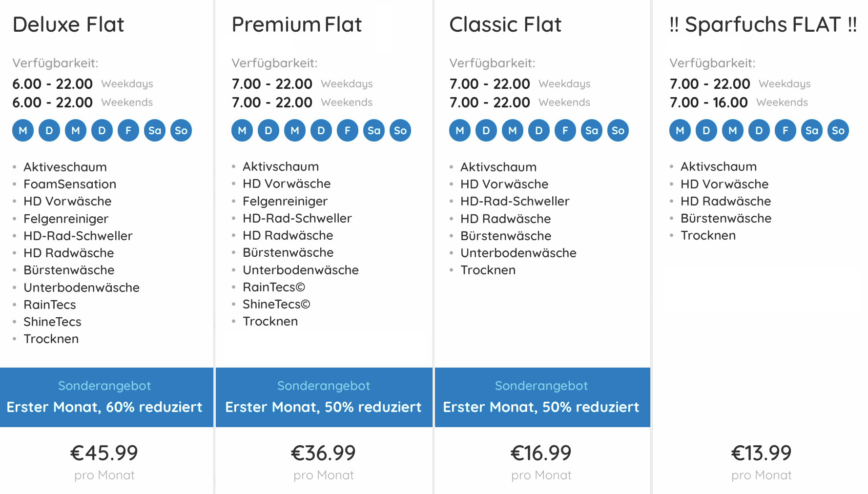
Task: Click the Sa day badge under Sparfuchs FLAT
Action: (812, 130)
